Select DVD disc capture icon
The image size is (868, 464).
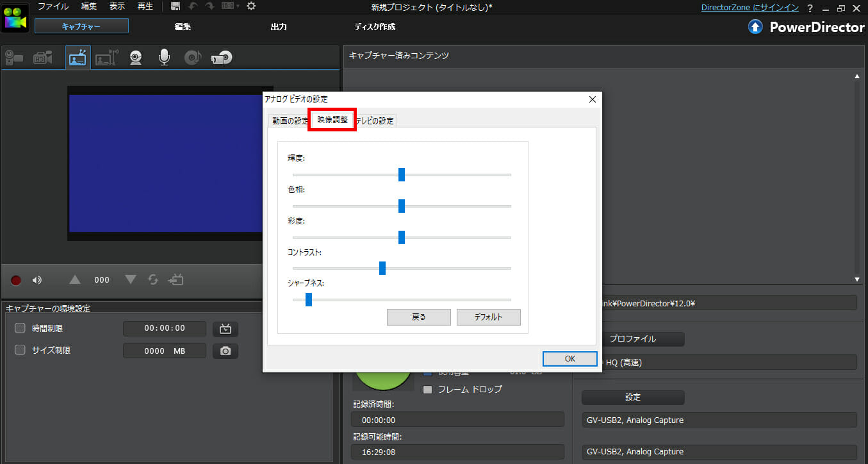[222, 58]
